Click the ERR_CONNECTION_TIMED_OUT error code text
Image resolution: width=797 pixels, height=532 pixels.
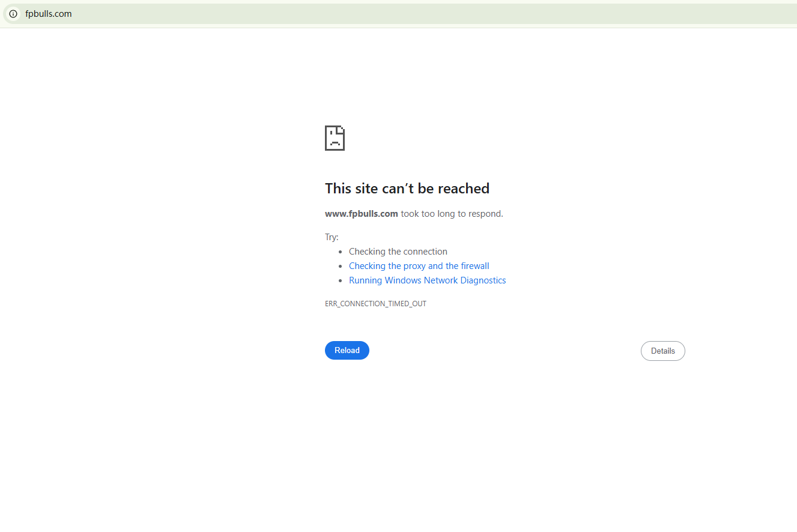pyautogui.click(x=375, y=304)
